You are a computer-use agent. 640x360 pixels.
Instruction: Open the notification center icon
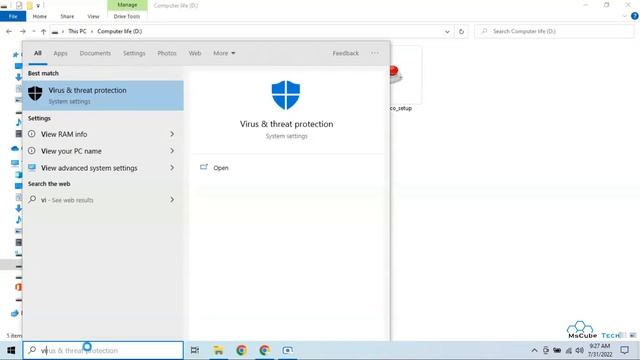(624, 350)
